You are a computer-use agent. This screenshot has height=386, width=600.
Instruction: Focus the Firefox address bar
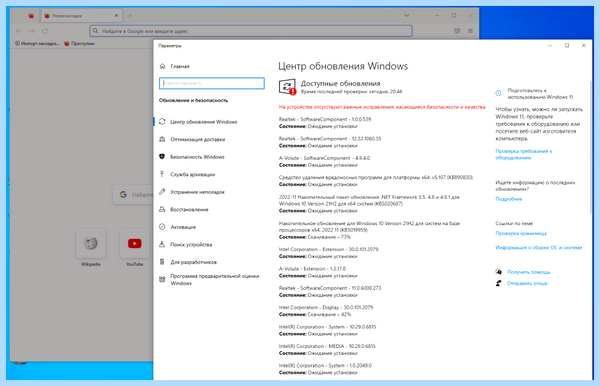251,31
